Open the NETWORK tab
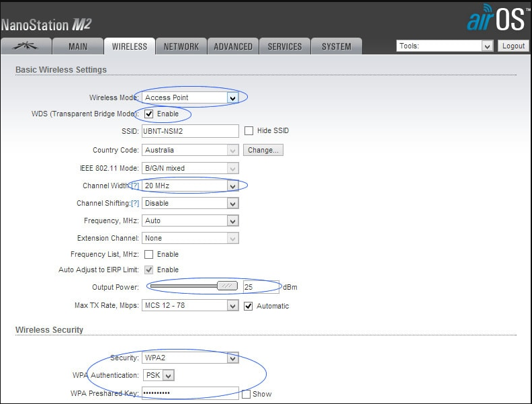Screen dimensions: 532x404 point(181,46)
